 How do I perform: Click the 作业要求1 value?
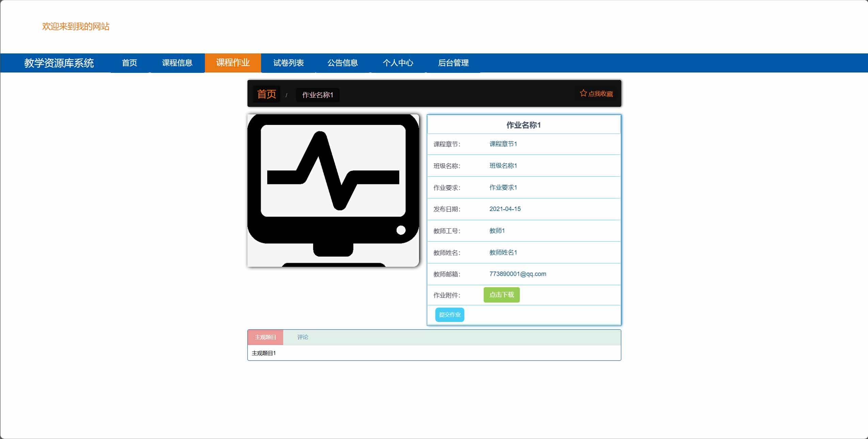(x=503, y=188)
